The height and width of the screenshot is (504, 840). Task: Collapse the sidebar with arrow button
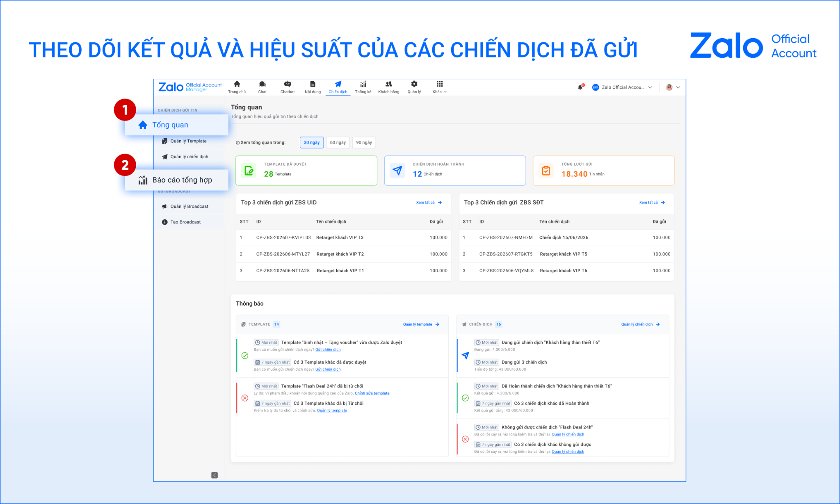[x=215, y=475]
